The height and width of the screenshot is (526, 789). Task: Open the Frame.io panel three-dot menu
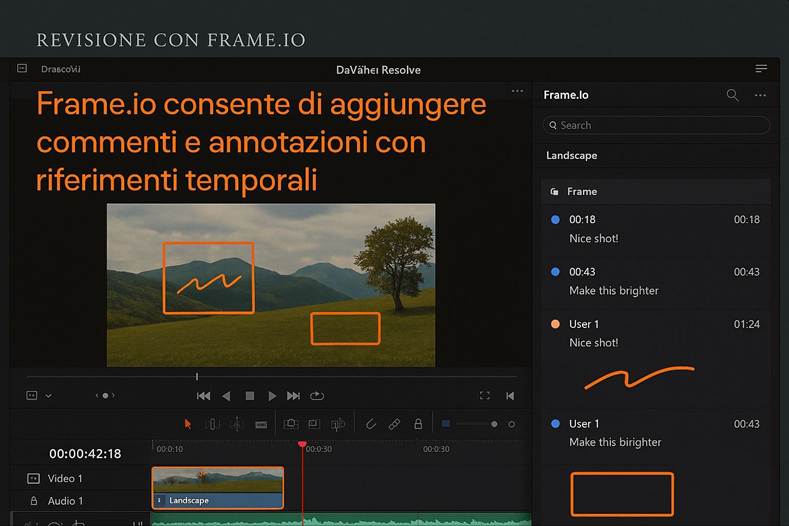[760, 95]
